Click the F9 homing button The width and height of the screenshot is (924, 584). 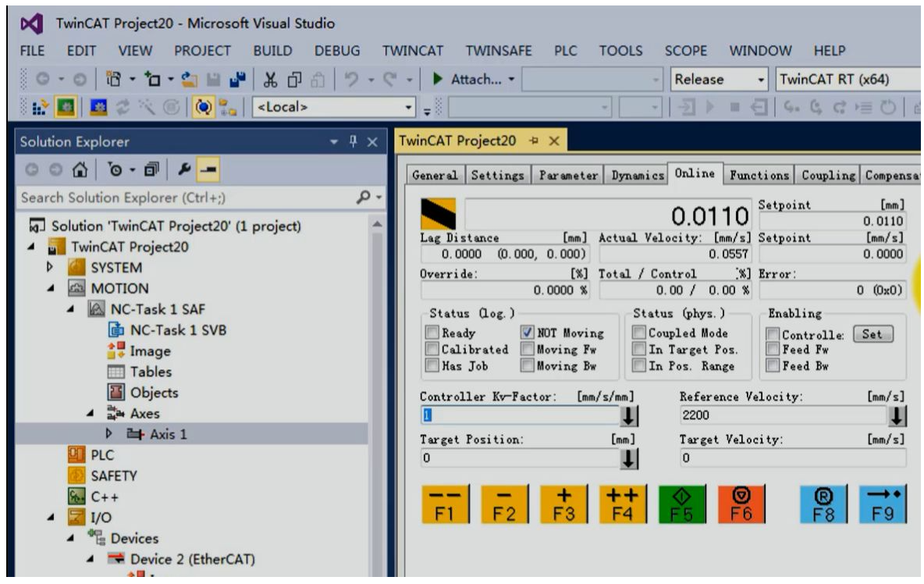883,504
